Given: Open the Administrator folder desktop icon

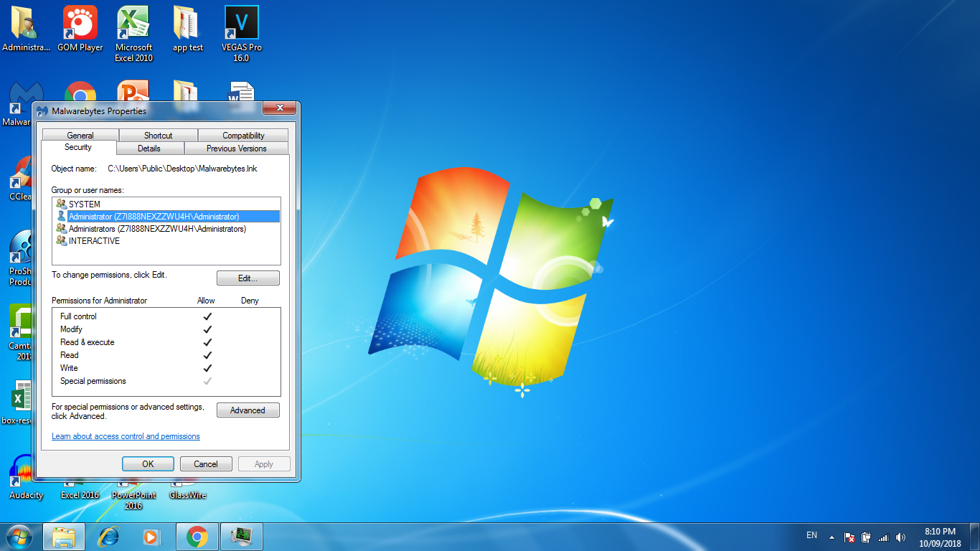Looking at the screenshot, I should 26,29.
